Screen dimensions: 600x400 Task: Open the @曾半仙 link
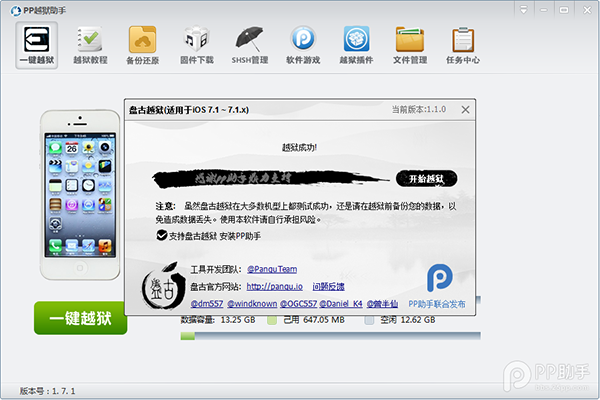[382, 304]
